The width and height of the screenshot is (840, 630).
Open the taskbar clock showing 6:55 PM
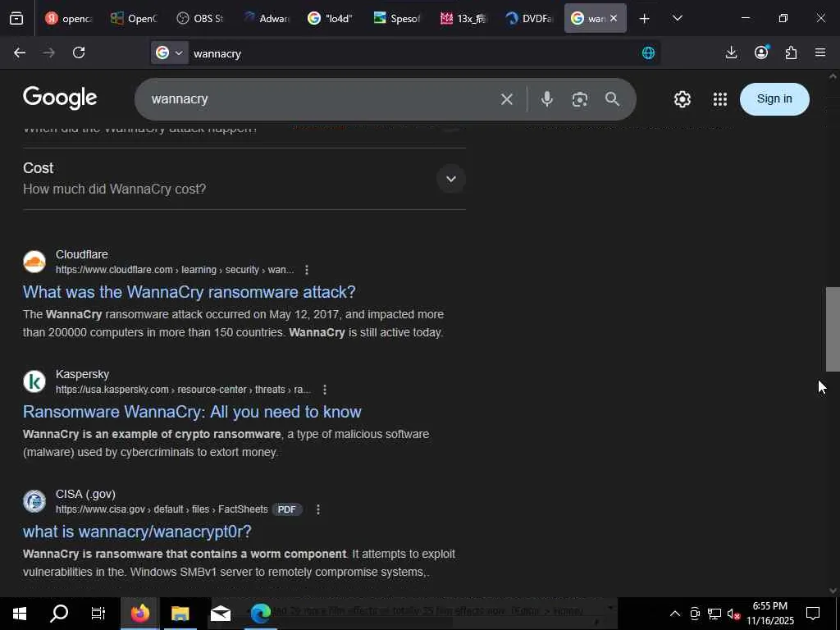pyautogui.click(x=770, y=614)
